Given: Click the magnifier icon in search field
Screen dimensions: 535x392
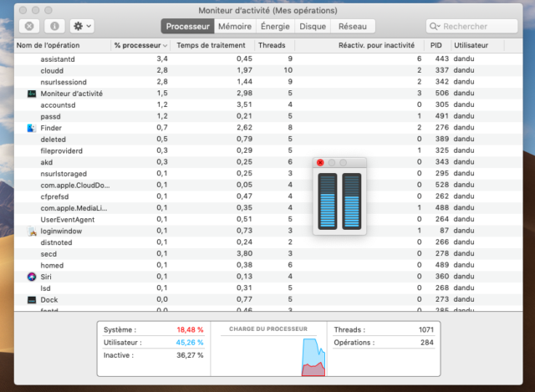Looking at the screenshot, I should [x=434, y=26].
